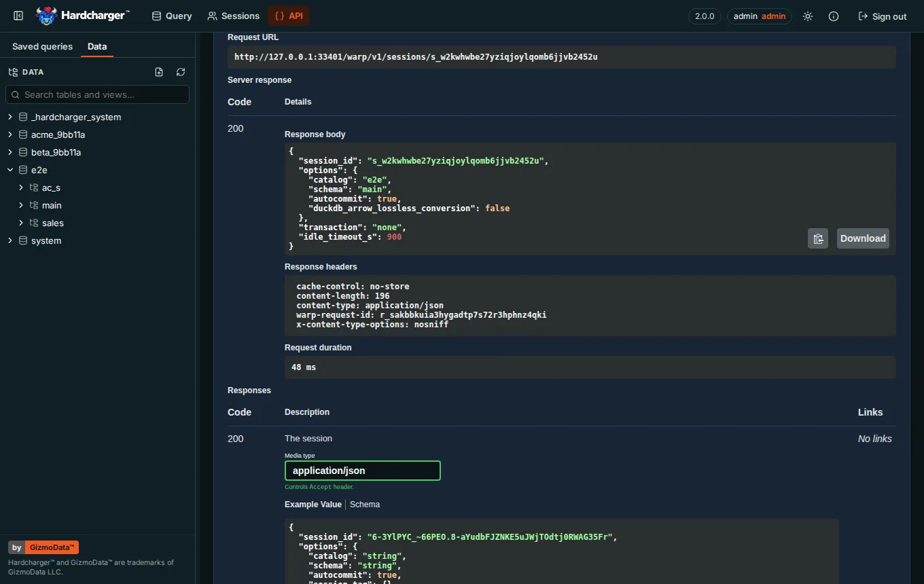Viewport: 924px width, 584px height.
Task: Switch to the Data tab
Action: [97, 47]
